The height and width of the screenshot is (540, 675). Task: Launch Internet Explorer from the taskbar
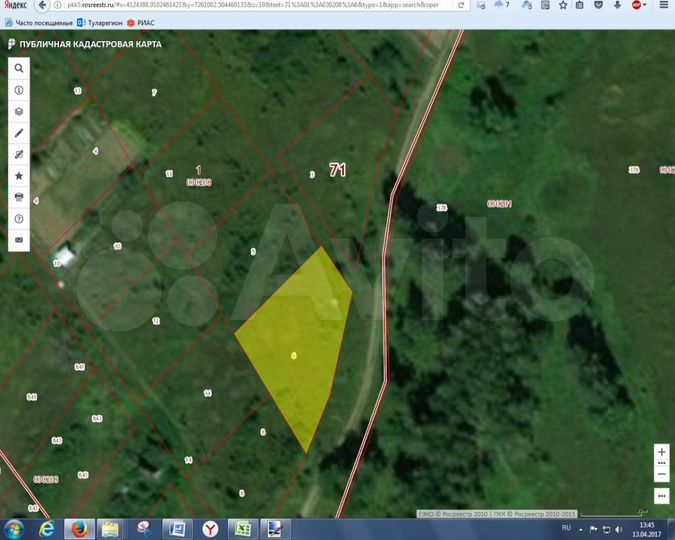(47, 529)
